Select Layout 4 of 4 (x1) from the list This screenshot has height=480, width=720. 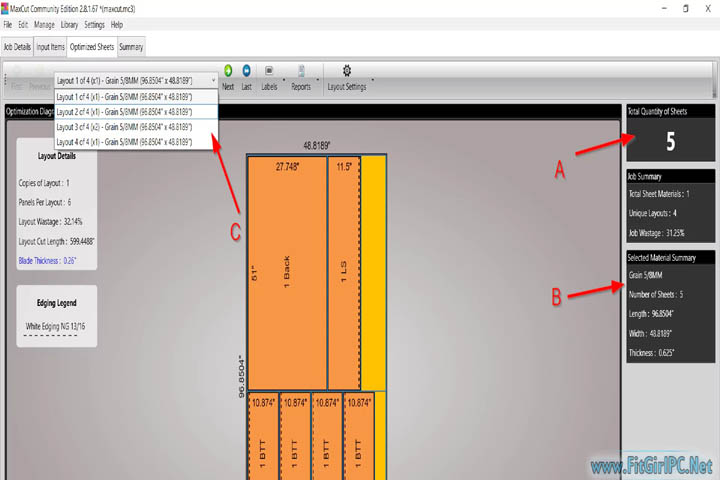(x=136, y=142)
